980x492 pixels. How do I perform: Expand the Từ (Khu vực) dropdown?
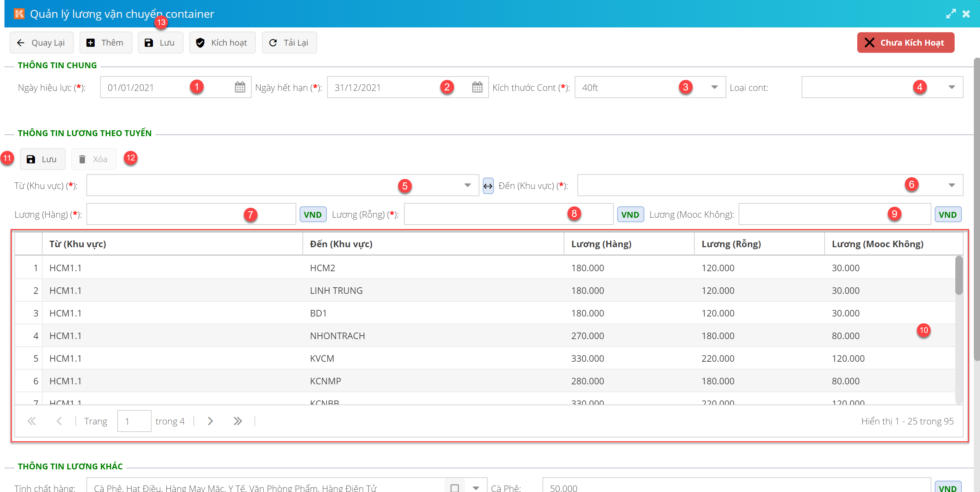pos(467,185)
